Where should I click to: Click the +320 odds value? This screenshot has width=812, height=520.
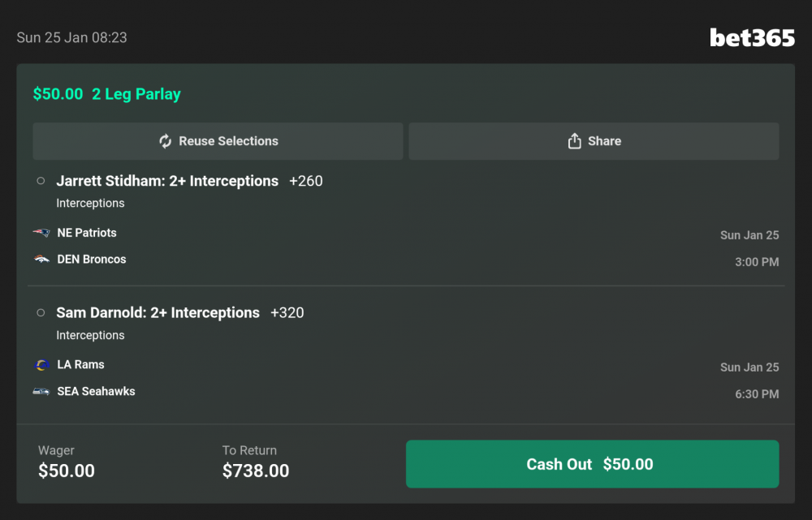[287, 312]
